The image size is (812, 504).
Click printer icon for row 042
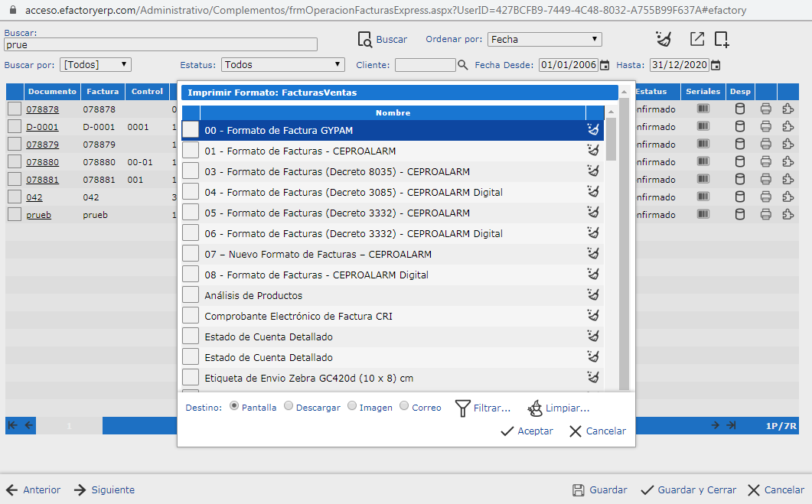pyautogui.click(x=766, y=197)
